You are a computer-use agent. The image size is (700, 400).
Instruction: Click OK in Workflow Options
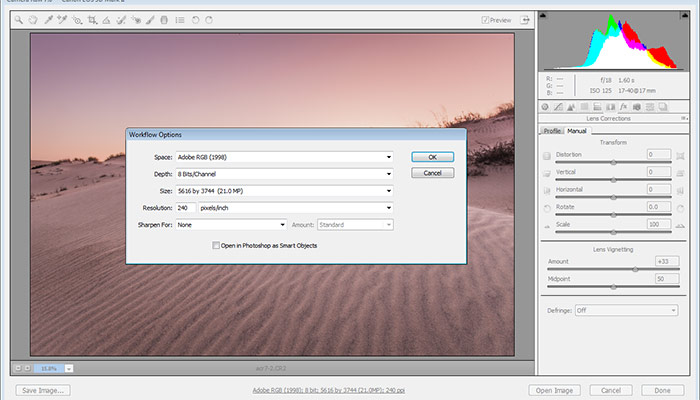tap(432, 157)
